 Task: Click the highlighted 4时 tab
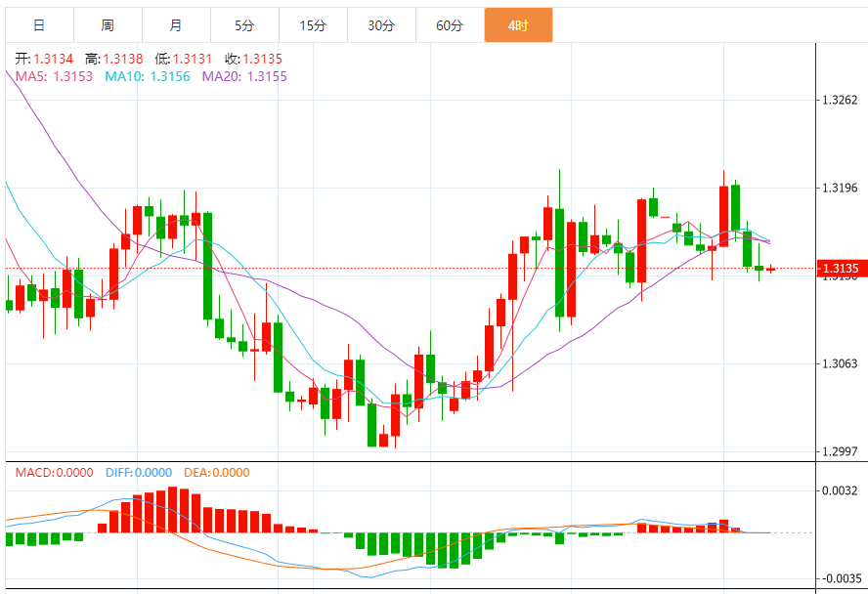518,25
